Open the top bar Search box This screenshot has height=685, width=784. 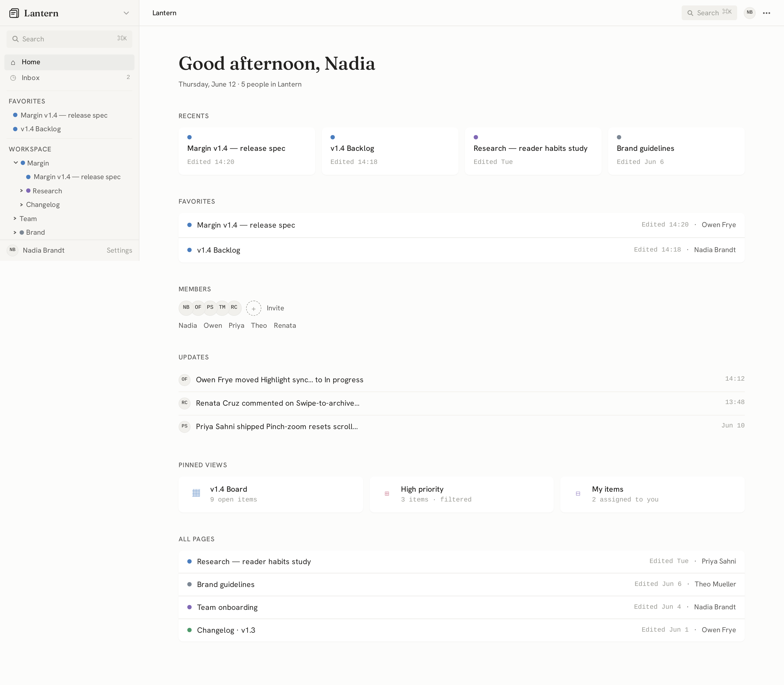click(709, 13)
